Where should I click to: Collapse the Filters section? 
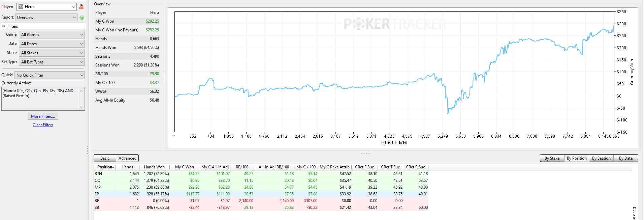[x=4, y=26]
